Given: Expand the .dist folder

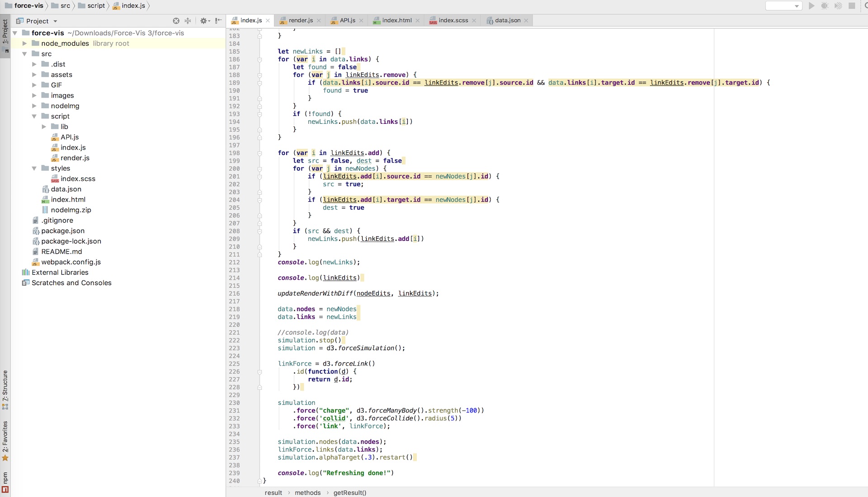Looking at the screenshot, I should pyautogui.click(x=34, y=64).
